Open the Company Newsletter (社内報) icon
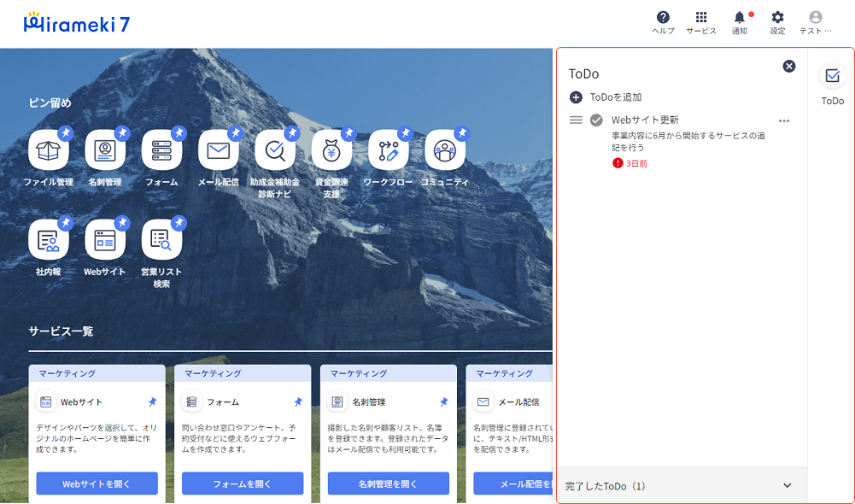This screenshot has height=504, width=855. tap(49, 240)
